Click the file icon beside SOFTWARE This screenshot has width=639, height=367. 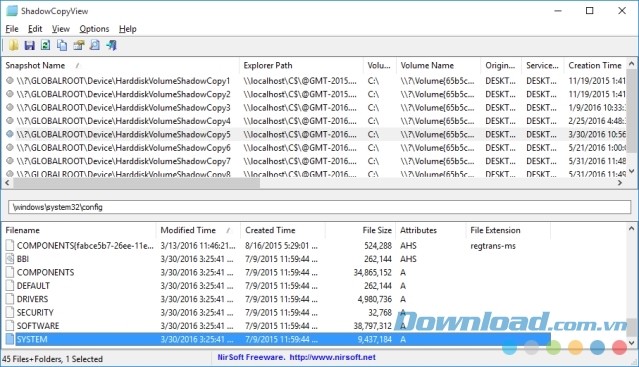click(10, 326)
